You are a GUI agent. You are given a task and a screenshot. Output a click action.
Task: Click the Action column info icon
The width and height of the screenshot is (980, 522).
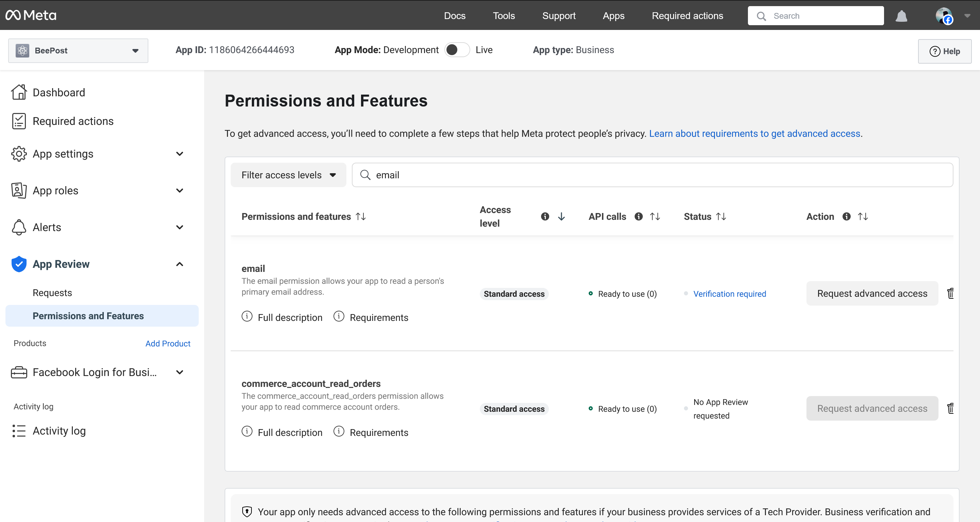[846, 216]
